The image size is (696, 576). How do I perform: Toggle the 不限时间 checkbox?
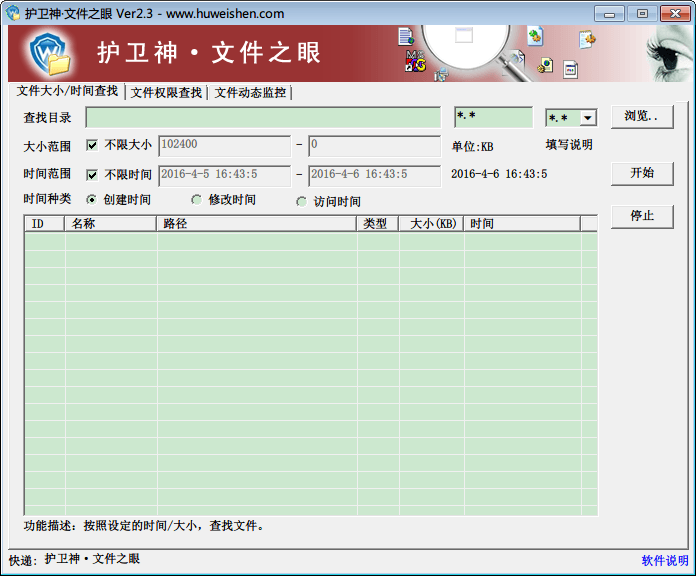pos(92,175)
